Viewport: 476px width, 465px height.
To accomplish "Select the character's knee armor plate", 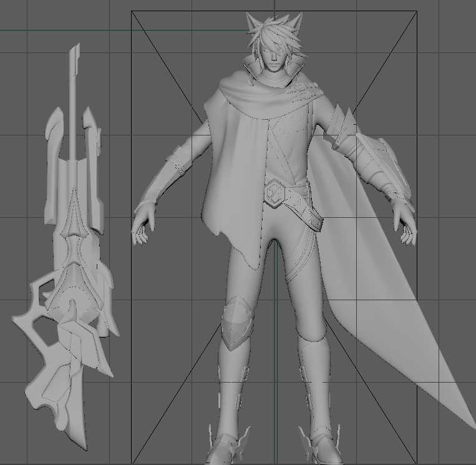I will tap(236, 323).
